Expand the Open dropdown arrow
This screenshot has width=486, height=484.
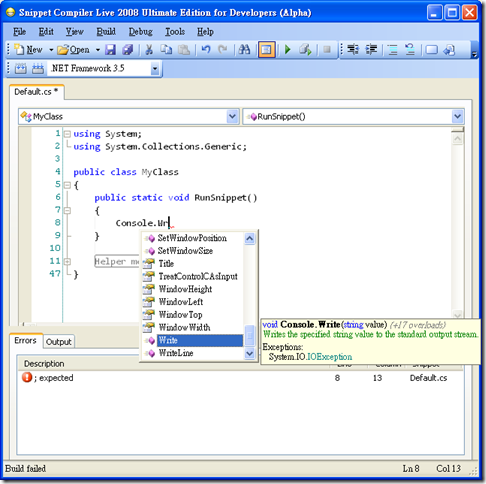pos(98,50)
